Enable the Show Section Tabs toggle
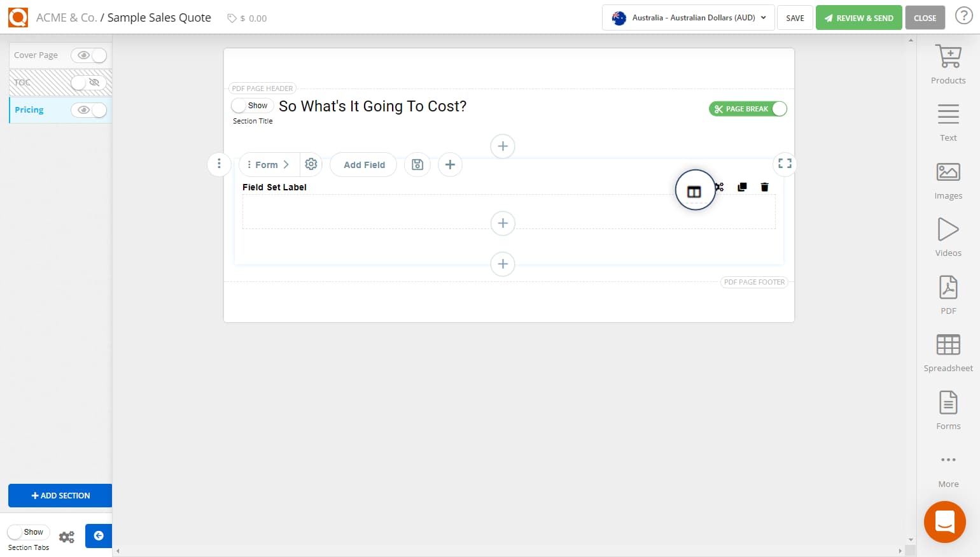Image resolution: width=980 pixels, height=557 pixels. coord(28,532)
